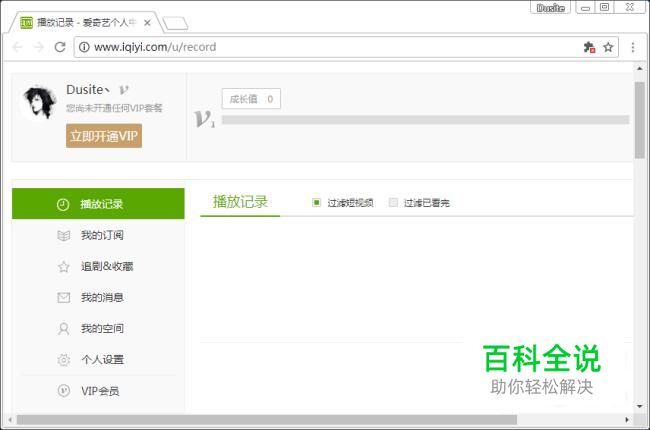Click the 您尚未开通任何VIP套餐 text
The image size is (650, 430).
114,108
